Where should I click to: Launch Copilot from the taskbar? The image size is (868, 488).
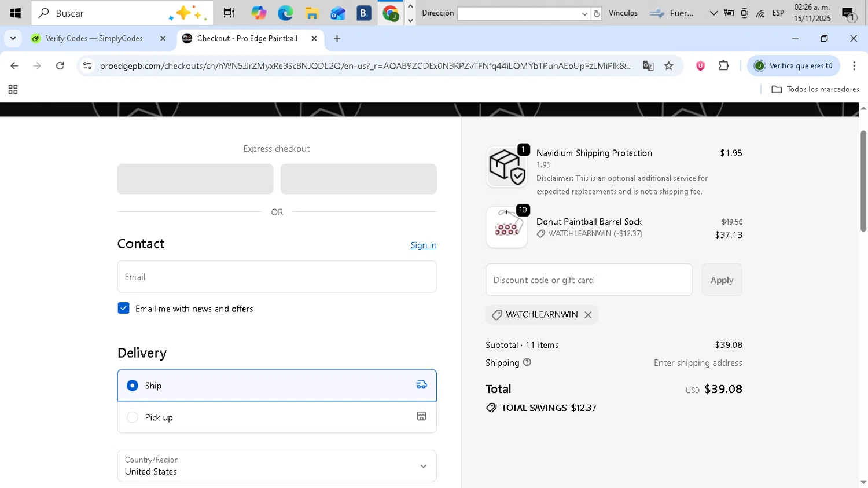[x=259, y=13]
